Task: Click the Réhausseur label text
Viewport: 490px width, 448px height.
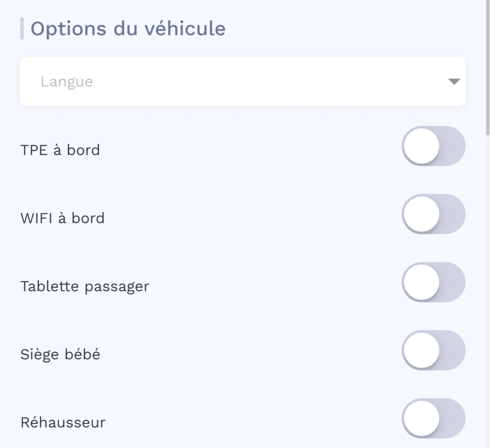Action: pos(63,423)
